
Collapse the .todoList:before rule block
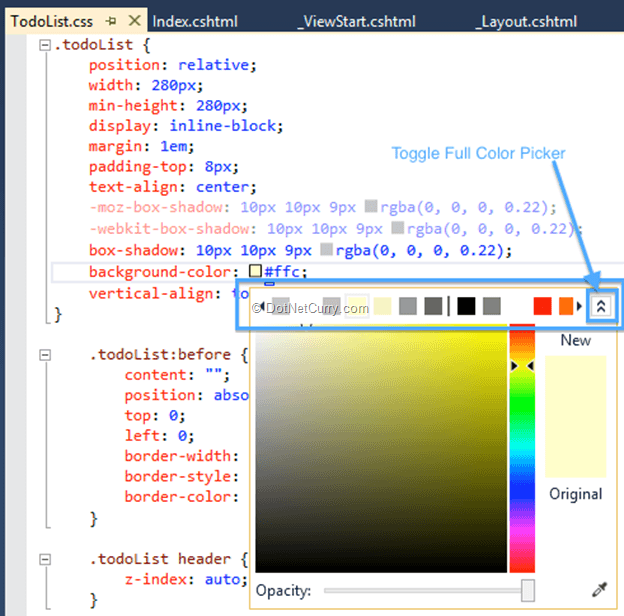[x=45, y=355]
